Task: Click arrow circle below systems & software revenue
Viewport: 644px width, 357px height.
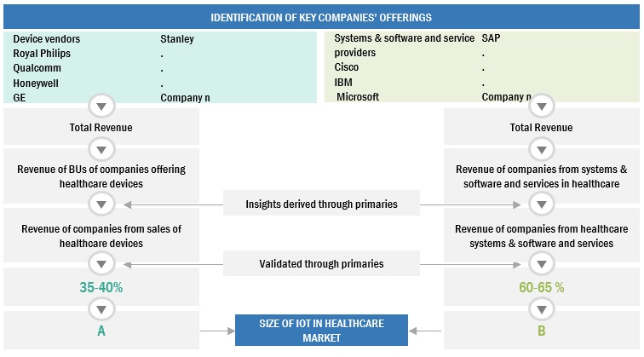Action: [541, 204]
